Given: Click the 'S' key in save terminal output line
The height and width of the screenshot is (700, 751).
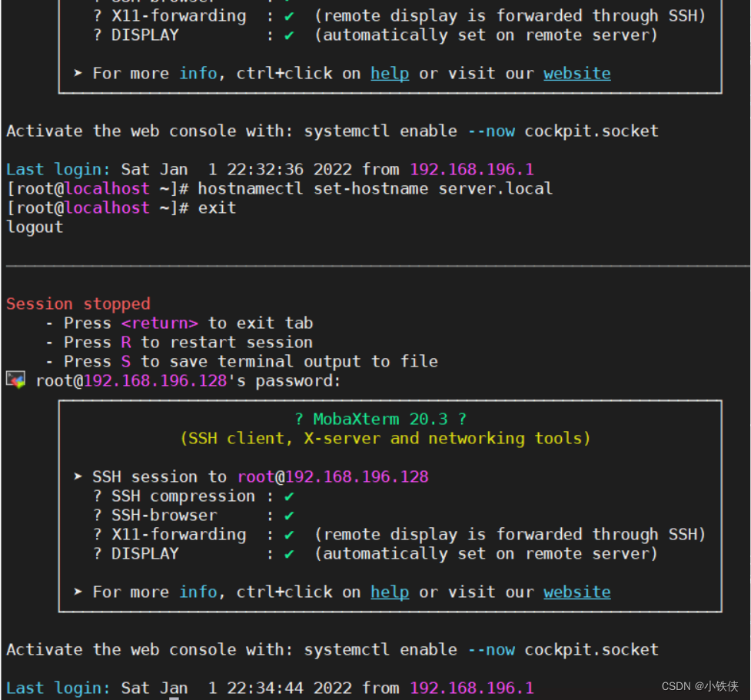Looking at the screenshot, I should [126, 361].
